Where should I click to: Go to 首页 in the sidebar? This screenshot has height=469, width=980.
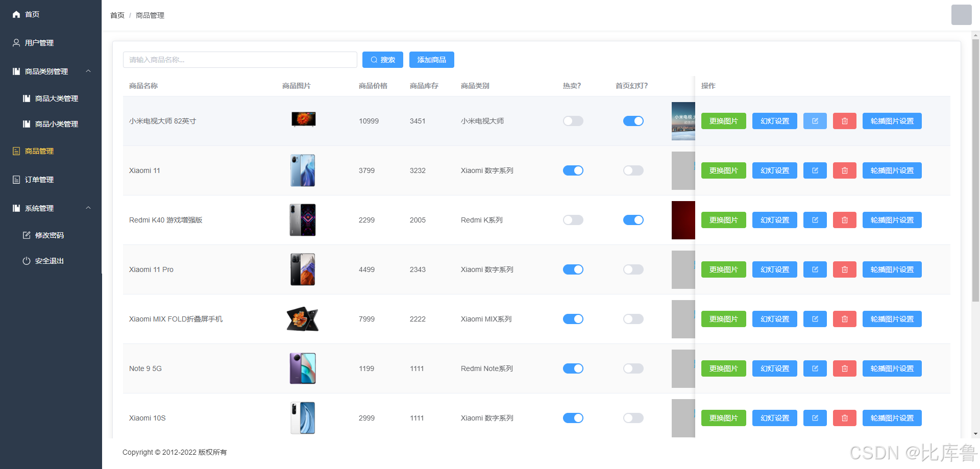[51, 14]
